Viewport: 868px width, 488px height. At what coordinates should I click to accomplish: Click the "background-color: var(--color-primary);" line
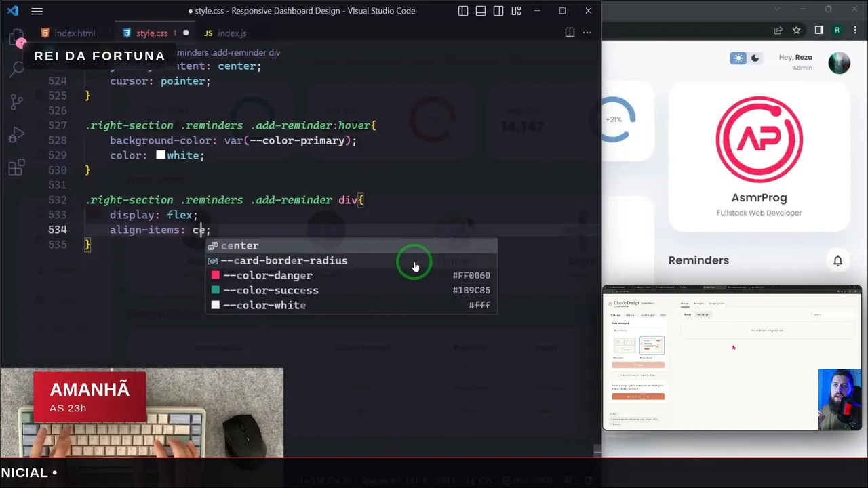tap(233, 140)
